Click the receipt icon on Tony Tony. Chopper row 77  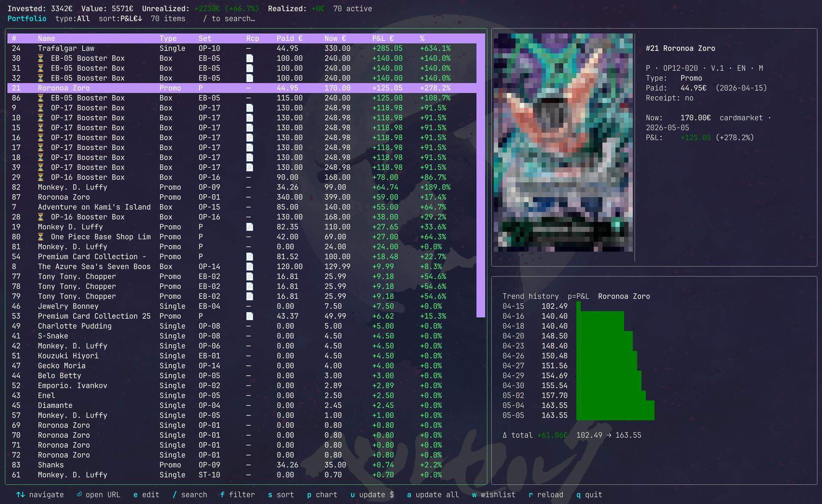[250, 276]
